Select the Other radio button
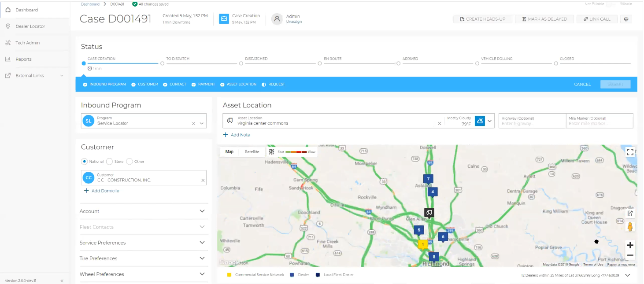Screen dimensions: 644x284 point(130,162)
